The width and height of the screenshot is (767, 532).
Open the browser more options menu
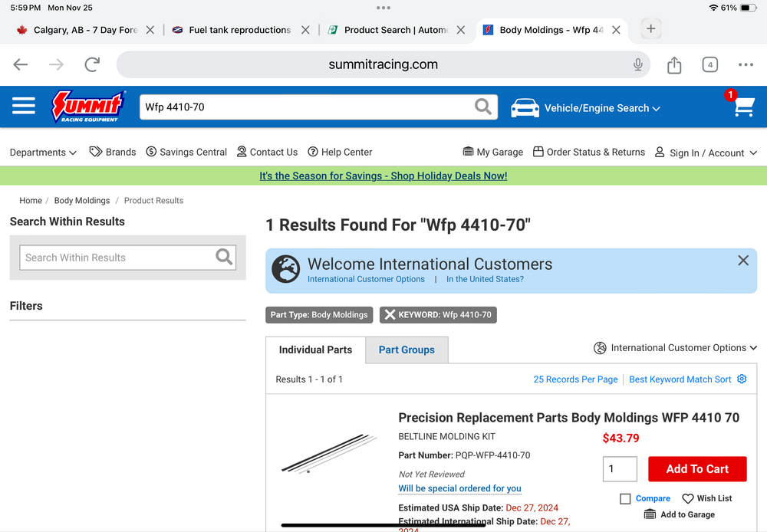746,64
